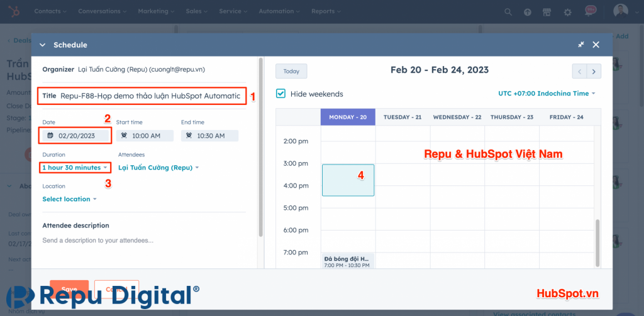This screenshot has height=316, width=644.
Task: Open the Duration dropdown 1 hour 30 minutes
Action: (x=75, y=168)
